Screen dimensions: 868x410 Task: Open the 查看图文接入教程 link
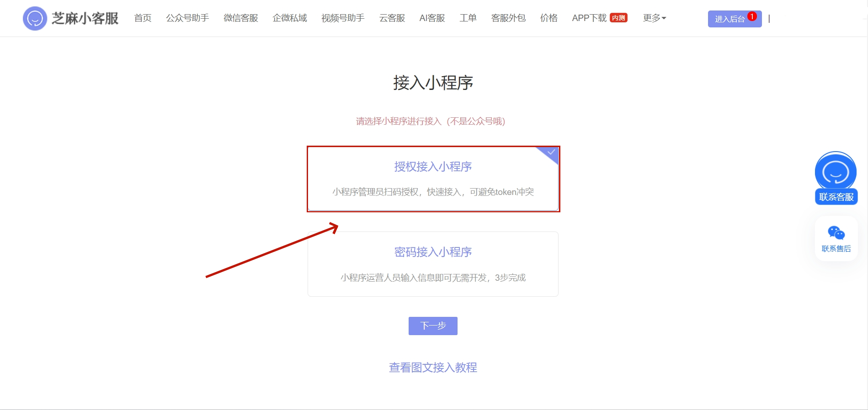[x=433, y=367]
